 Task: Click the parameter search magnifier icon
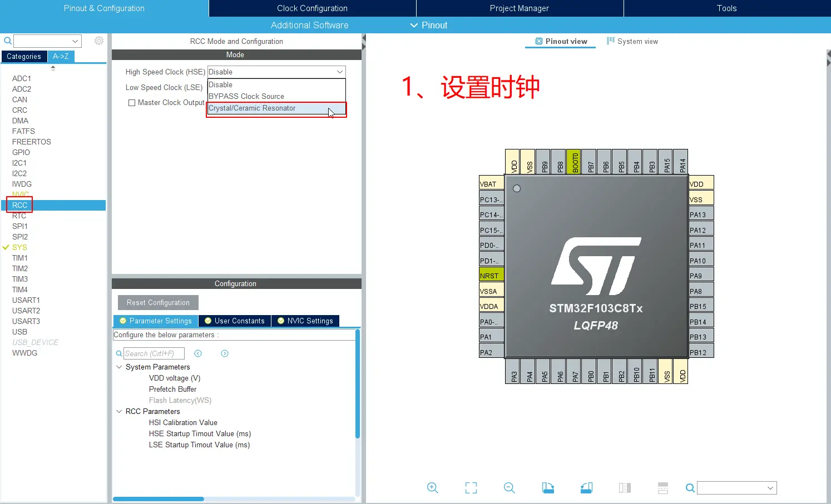[x=119, y=353]
